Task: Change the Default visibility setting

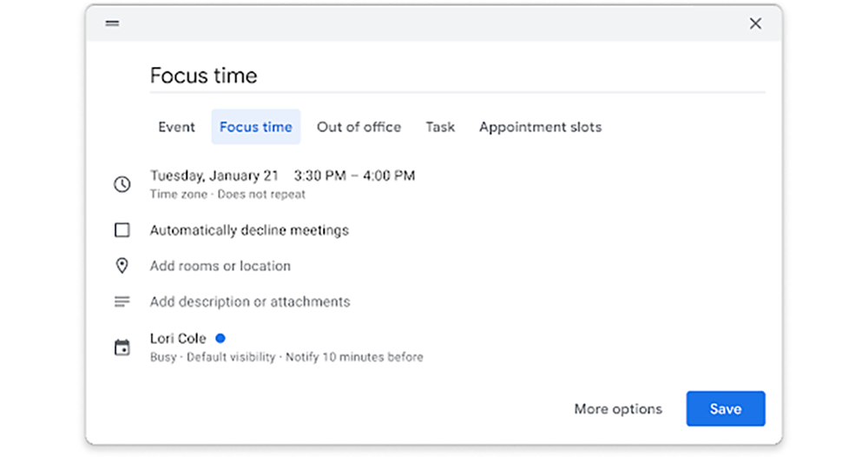Action: [231, 357]
